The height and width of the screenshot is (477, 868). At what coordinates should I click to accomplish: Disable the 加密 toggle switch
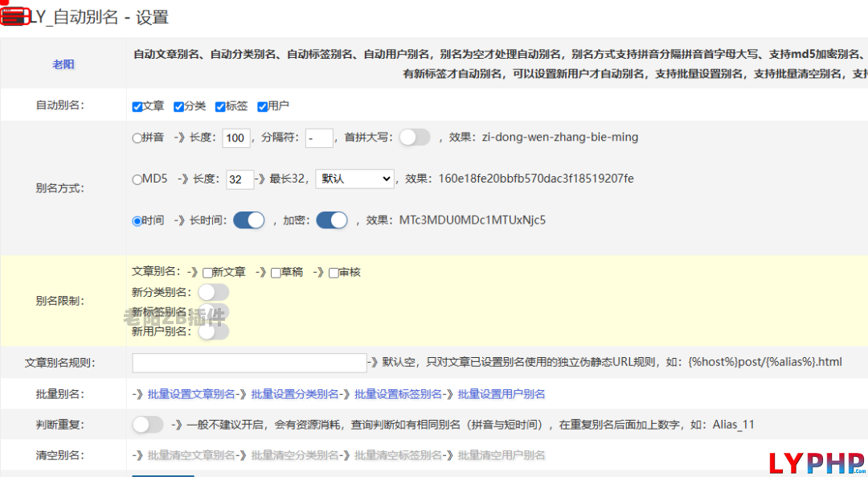click(x=331, y=220)
